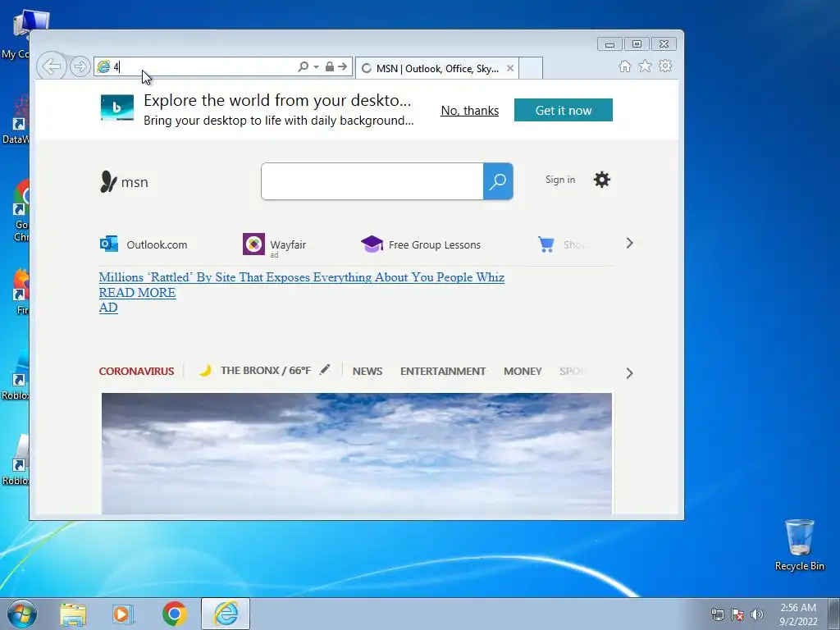
Task: Click the Go arrow in address bar
Action: click(x=343, y=66)
